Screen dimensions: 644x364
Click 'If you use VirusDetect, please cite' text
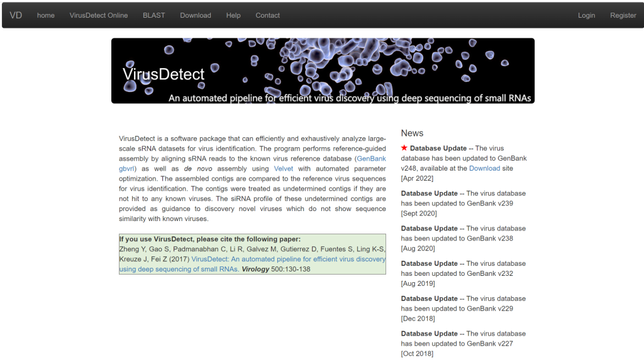coord(210,239)
